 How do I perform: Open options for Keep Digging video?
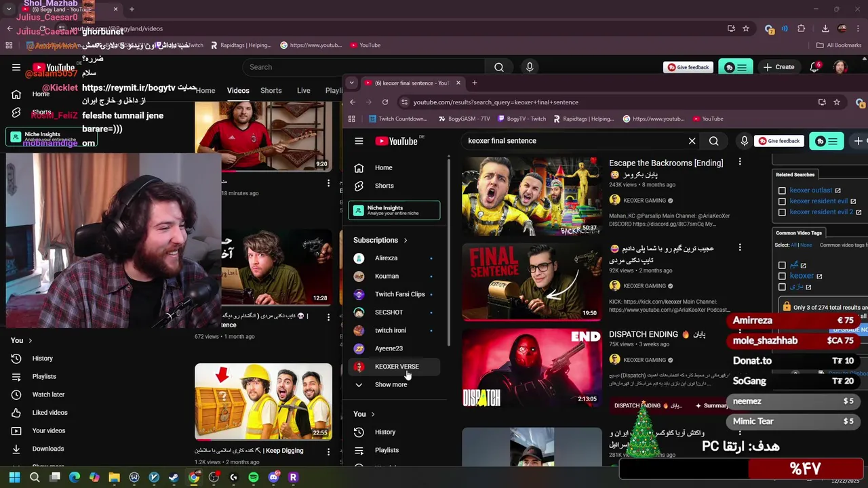click(x=328, y=451)
